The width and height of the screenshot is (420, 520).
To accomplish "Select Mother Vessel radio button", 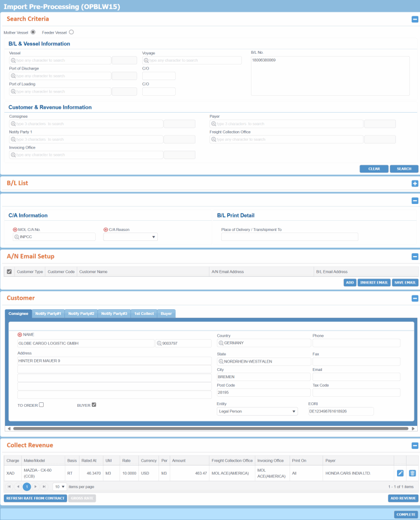I will pos(33,32).
